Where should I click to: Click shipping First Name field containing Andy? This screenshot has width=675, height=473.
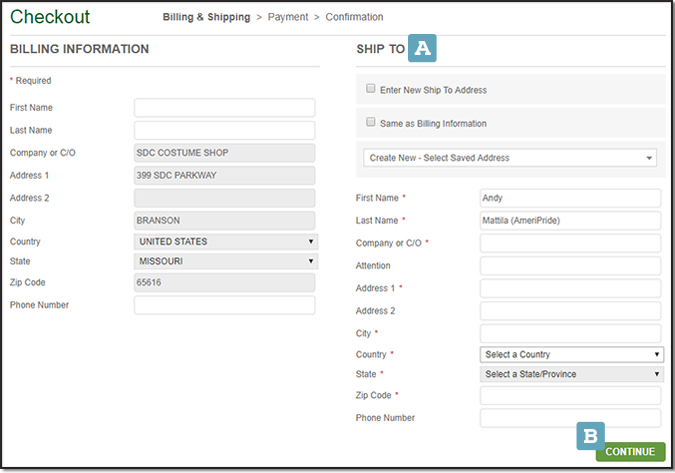coord(571,198)
